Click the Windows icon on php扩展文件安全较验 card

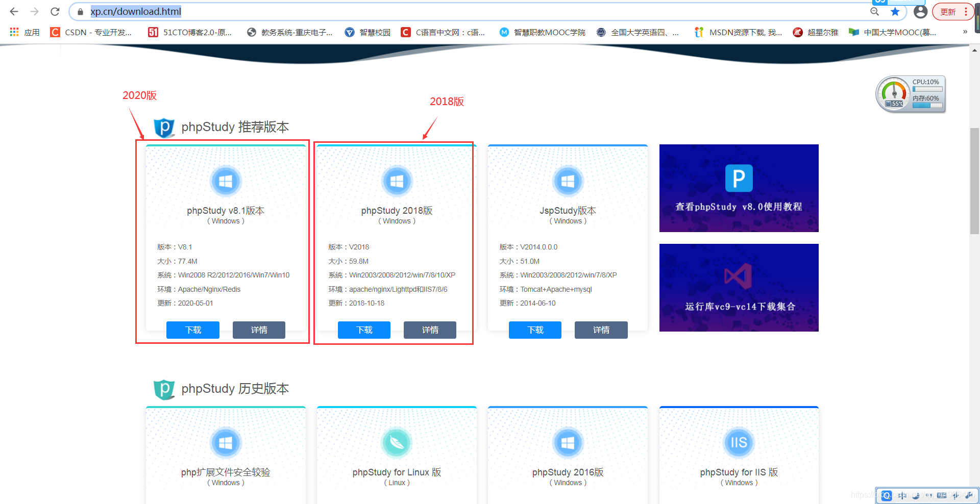226,443
